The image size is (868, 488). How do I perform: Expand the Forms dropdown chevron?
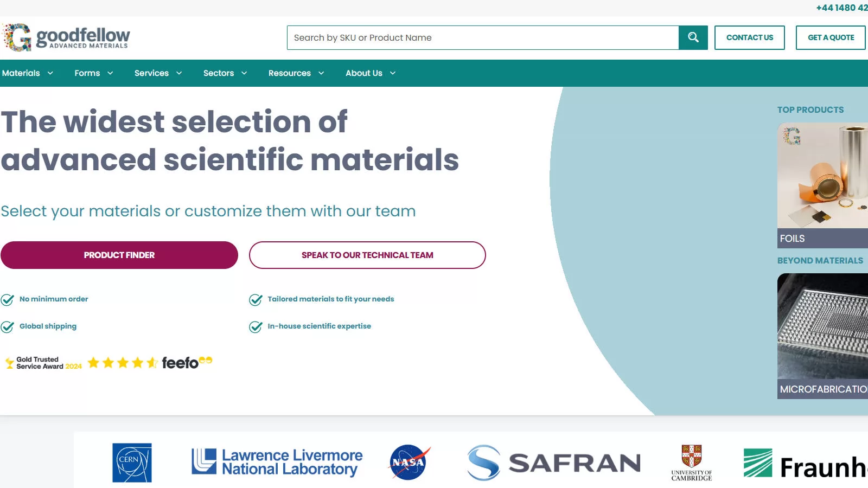click(110, 73)
